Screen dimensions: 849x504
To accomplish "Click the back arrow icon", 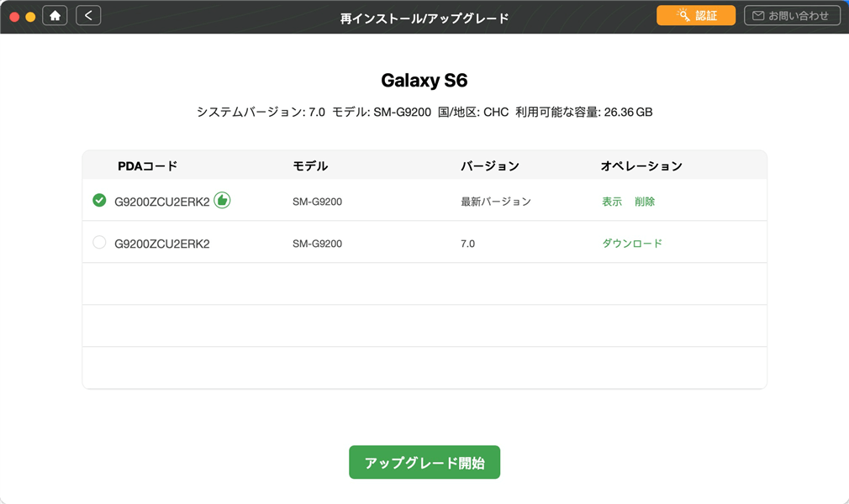I will coord(88,15).
